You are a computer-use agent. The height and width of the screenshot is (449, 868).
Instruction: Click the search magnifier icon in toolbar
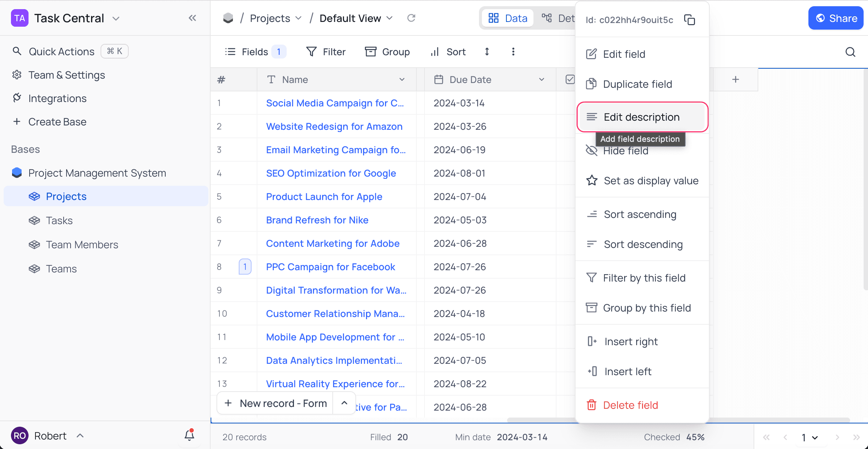850,52
